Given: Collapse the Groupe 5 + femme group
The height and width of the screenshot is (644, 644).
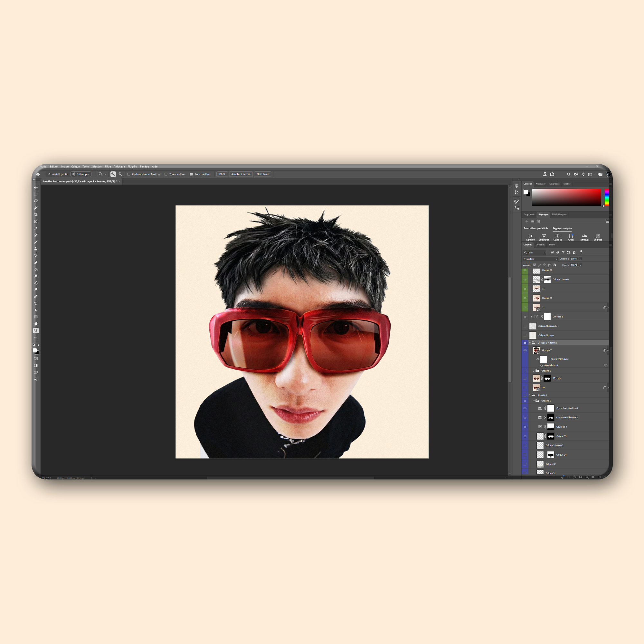Looking at the screenshot, I should pyautogui.click(x=530, y=343).
